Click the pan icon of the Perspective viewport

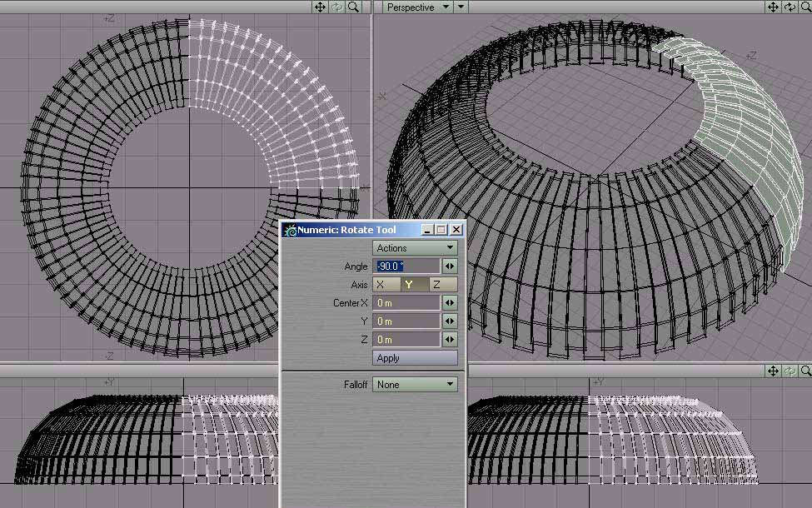[773, 7]
